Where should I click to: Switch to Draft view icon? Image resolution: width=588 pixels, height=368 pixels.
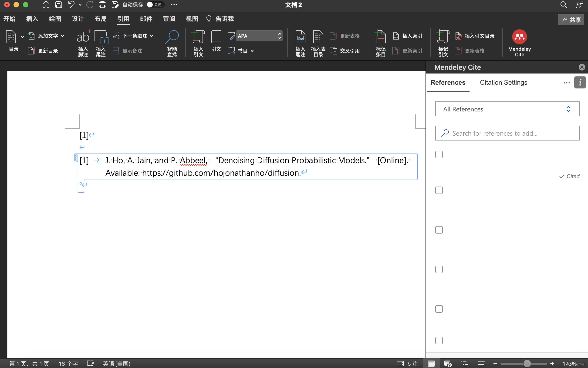[x=481, y=364]
